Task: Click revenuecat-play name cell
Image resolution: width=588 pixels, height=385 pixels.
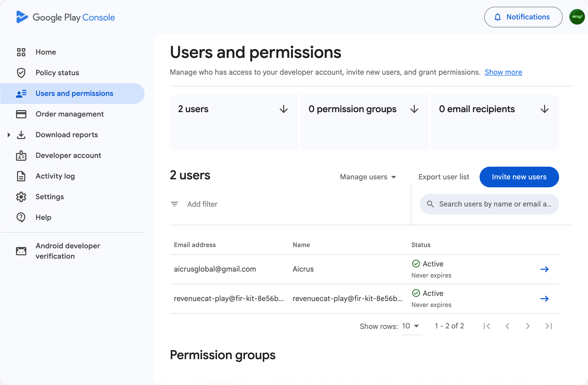Action: point(347,298)
